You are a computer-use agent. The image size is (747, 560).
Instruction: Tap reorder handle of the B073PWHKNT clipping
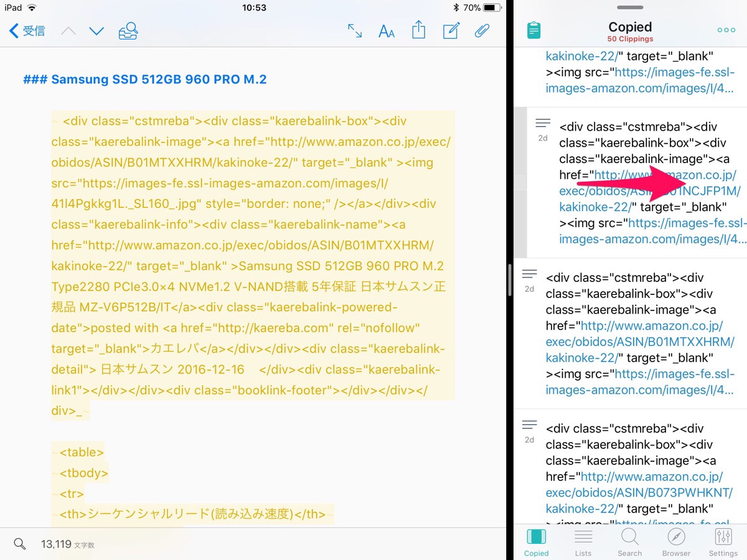[529, 425]
